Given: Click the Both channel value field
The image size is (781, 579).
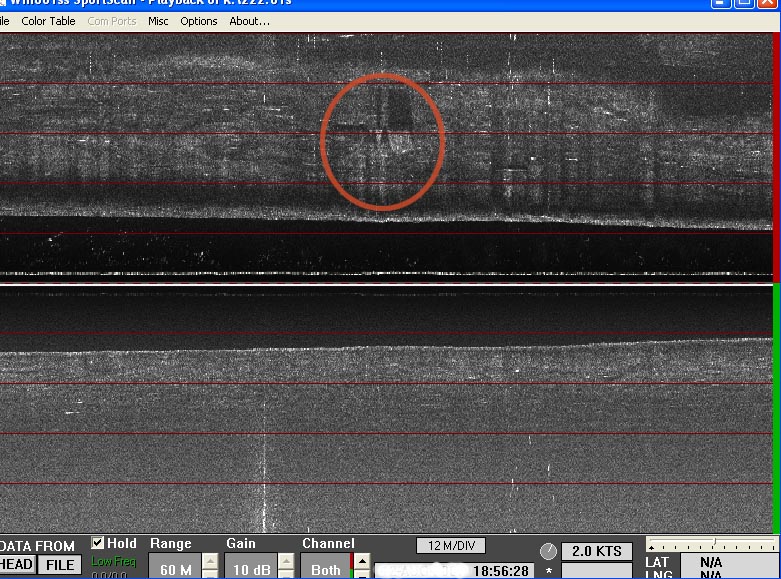Looking at the screenshot, I should tap(326, 569).
